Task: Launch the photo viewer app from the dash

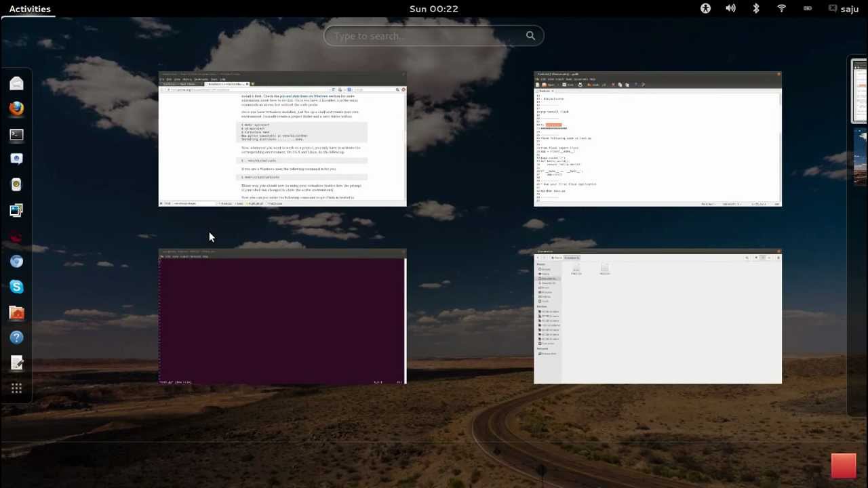Action: tap(16, 210)
